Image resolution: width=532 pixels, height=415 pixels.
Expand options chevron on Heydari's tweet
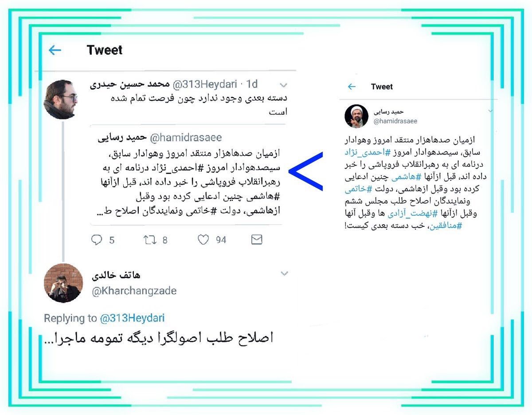click(x=284, y=85)
